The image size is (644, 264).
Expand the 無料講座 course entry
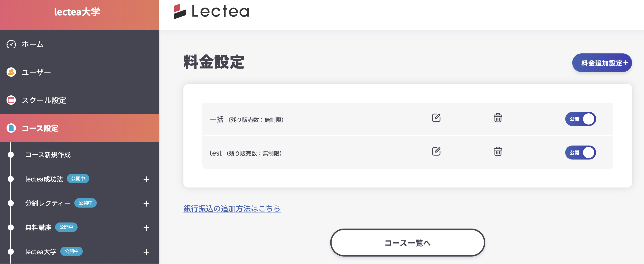(x=146, y=228)
